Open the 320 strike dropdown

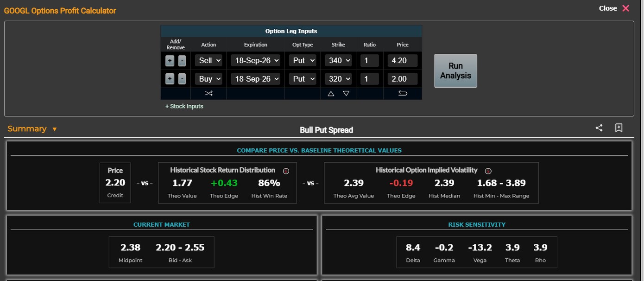pyautogui.click(x=338, y=79)
